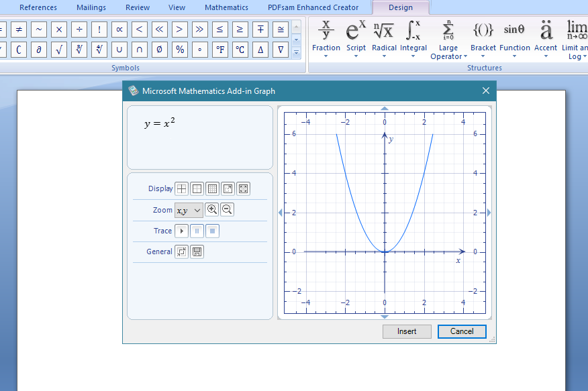Insert the square root symbol
This screenshot has height=391, width=588.
click(x=59, y=50)
